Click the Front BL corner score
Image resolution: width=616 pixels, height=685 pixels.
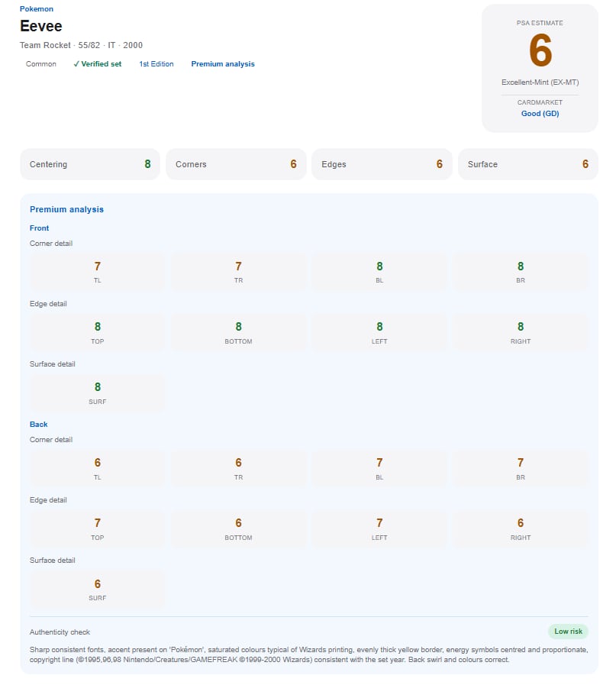pyautogui.click(x=379, y=272)
